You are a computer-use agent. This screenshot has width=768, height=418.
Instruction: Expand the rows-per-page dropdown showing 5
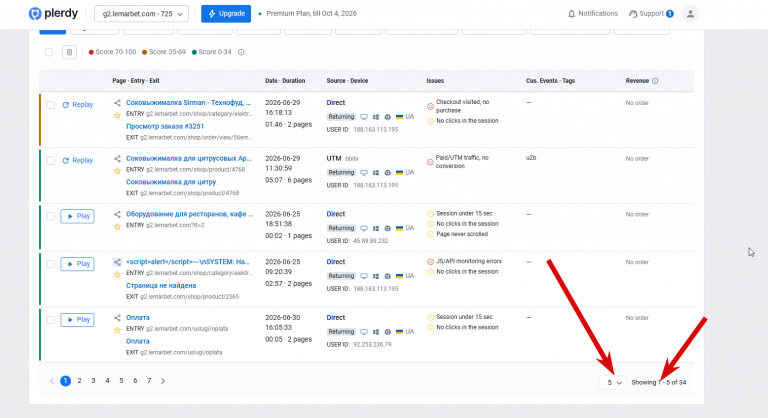[613, 382]
